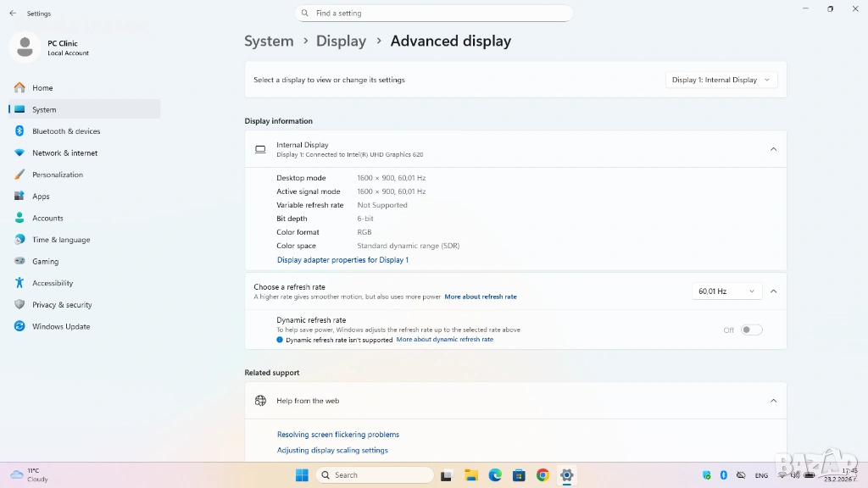Collapse the Internal Display information section
Image resolution: width=868 pixels, height=488 pixels.
tap(773, 149)
